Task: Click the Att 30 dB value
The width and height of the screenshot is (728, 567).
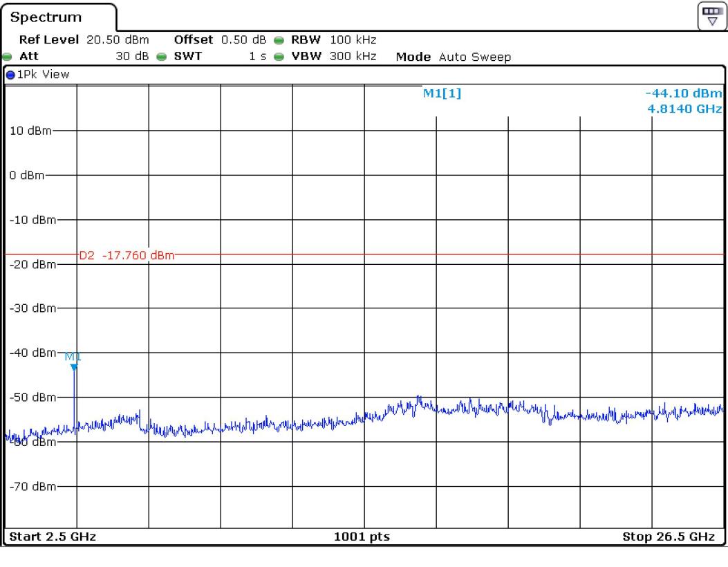Action: pos(132,56)
